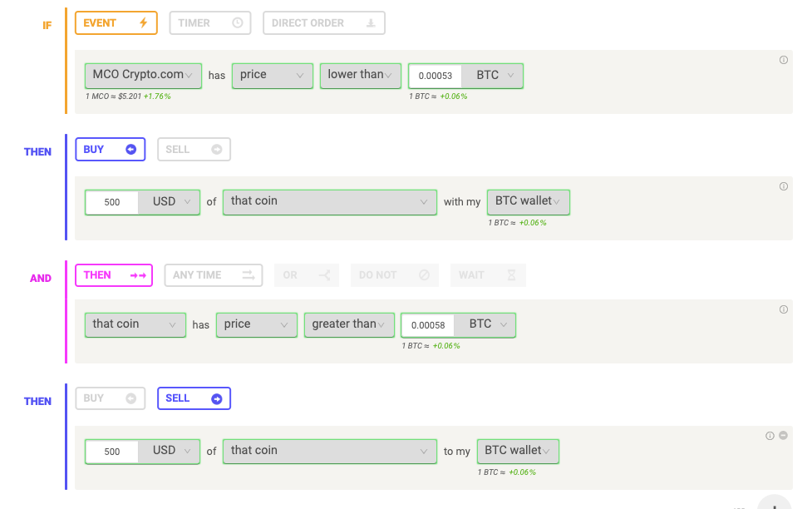Open the MCO Crypto.com coin dropdown
This screenshot has height=509, width=812.
(144, 76)
